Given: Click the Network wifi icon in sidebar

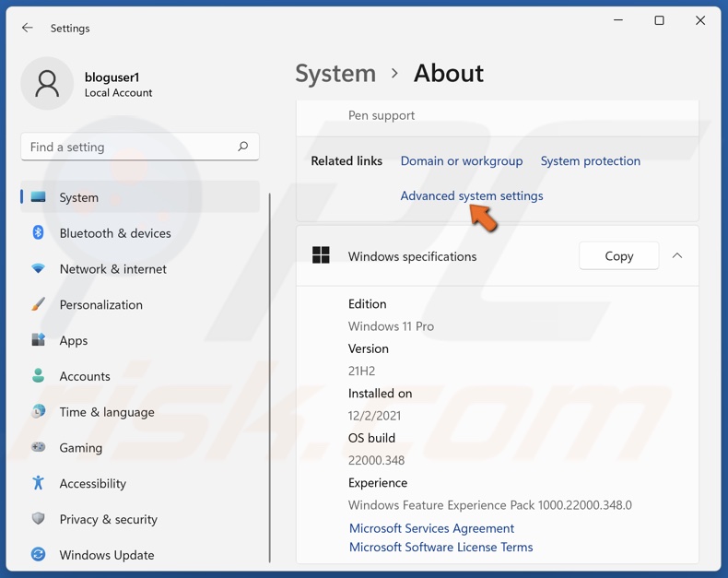Looking at the screenshot, I should [x=38, y=268].
